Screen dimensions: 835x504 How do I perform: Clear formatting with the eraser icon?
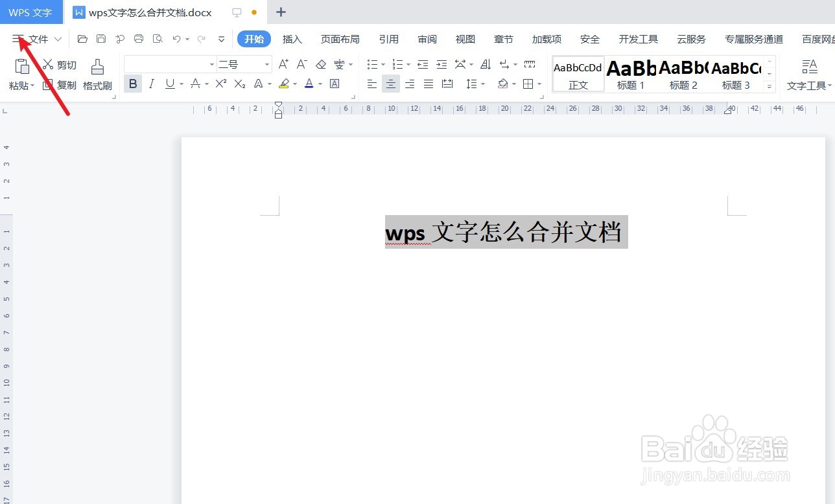[321, 64]
